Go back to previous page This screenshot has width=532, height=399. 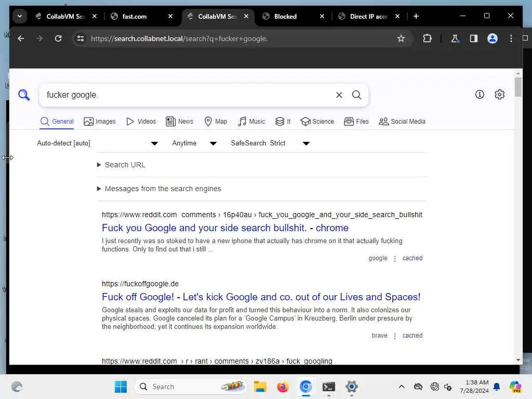pyautogui.click(x=21, y=38)
